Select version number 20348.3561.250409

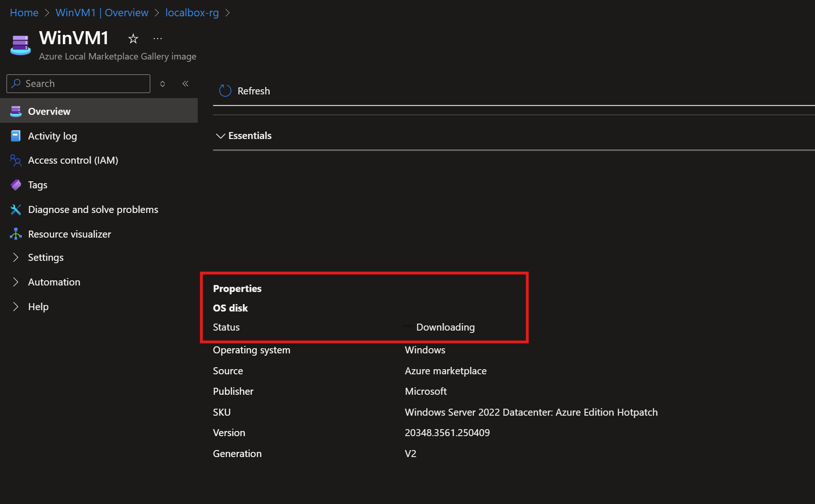pos(447,433)
